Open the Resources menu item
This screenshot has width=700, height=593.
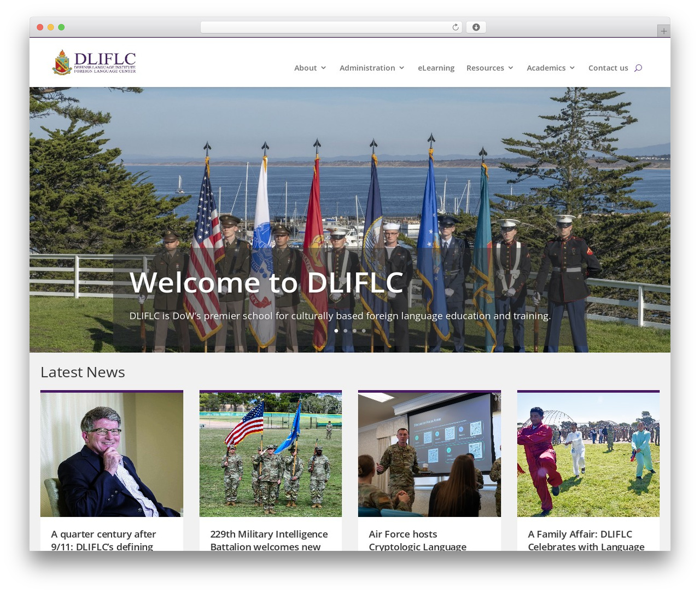pos(485,68)
